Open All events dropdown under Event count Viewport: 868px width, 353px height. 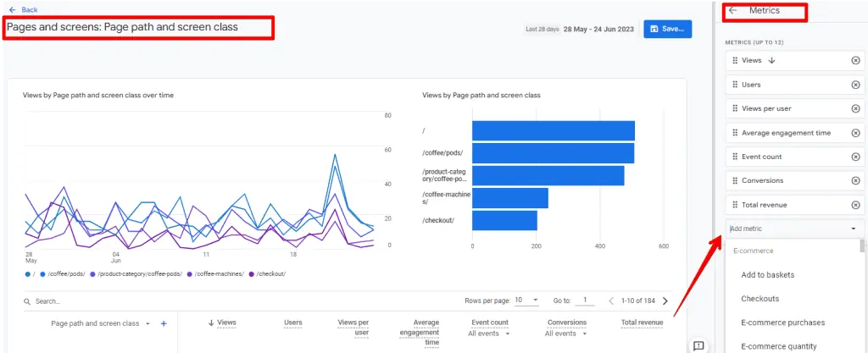pyautogui.click(x=489, y=334)
